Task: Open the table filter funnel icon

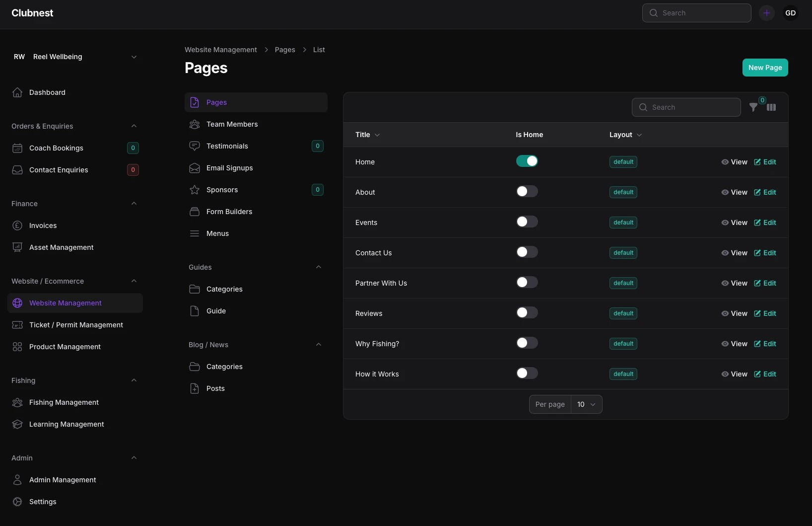Action: [753, 107]
